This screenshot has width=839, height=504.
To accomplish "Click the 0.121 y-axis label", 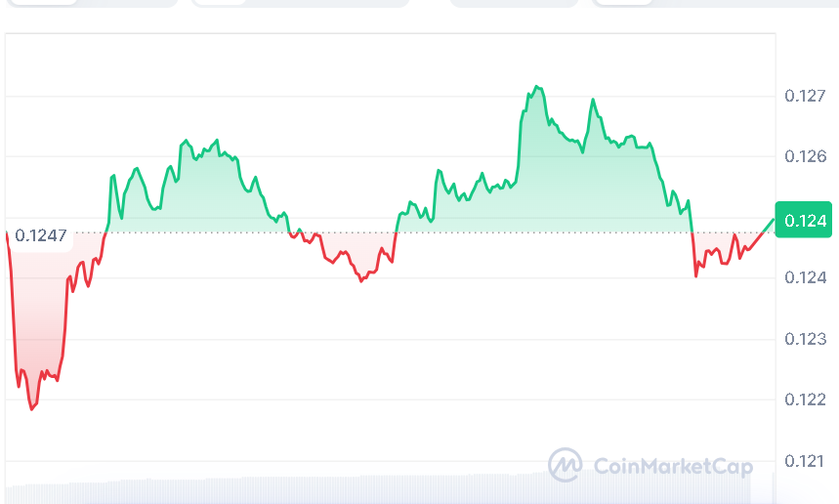I will [x=806, y=460].
